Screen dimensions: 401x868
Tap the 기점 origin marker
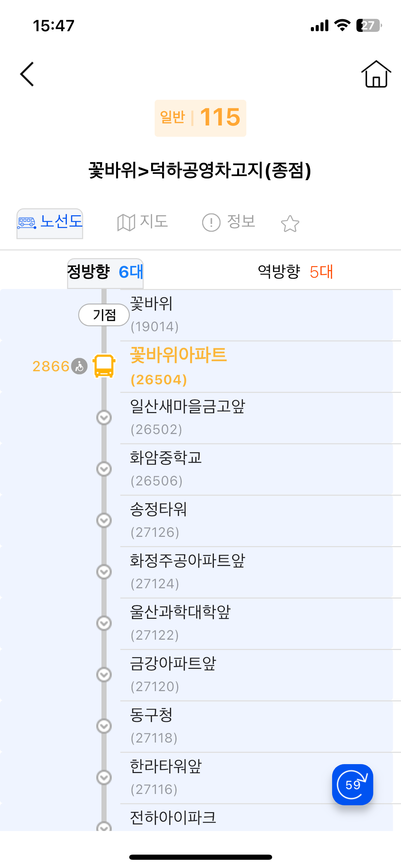pos(104,315)
